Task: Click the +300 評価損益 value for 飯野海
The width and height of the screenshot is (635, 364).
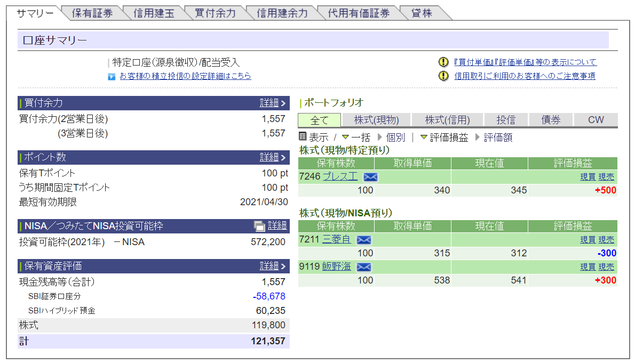Action: pyautogui.click(x=606, y=280)
